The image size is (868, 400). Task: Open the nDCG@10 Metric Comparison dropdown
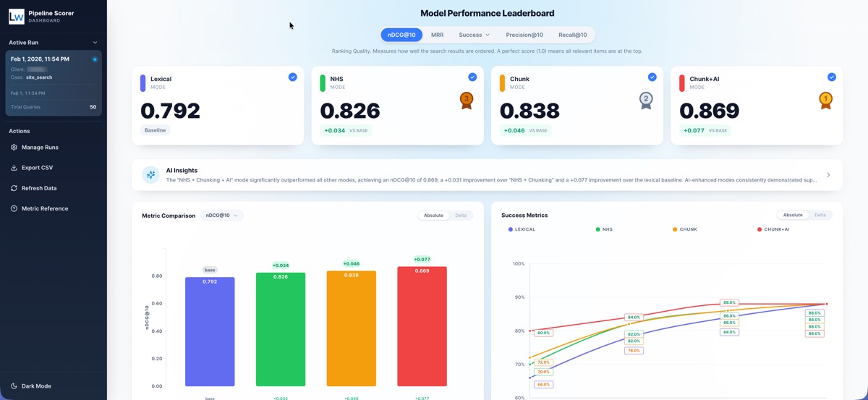pos(222,216)
